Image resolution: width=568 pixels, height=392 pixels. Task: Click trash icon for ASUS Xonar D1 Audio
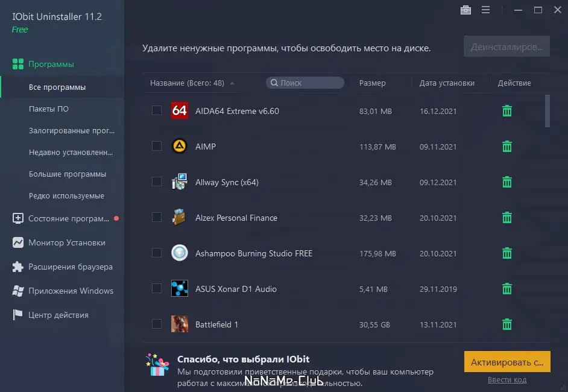click(506, 289)
